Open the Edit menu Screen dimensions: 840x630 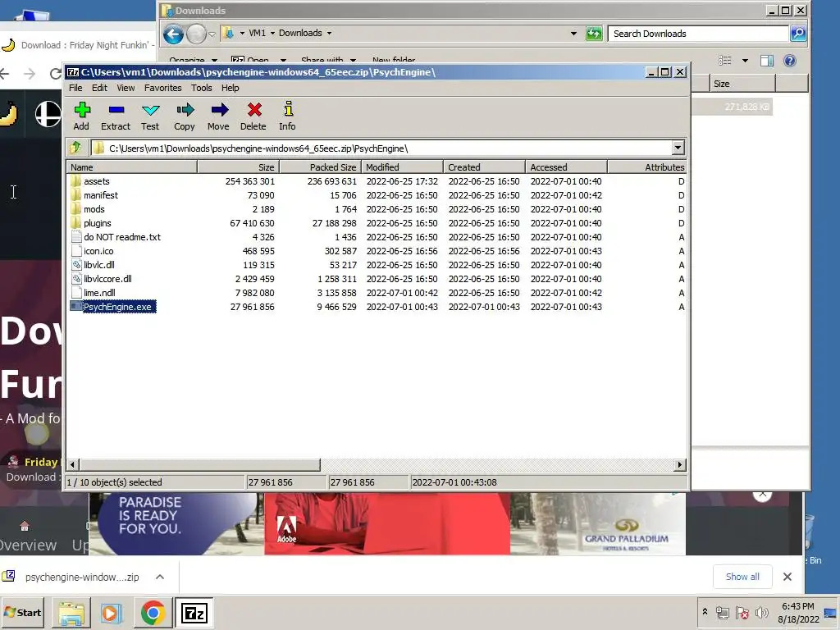point(99,88)
